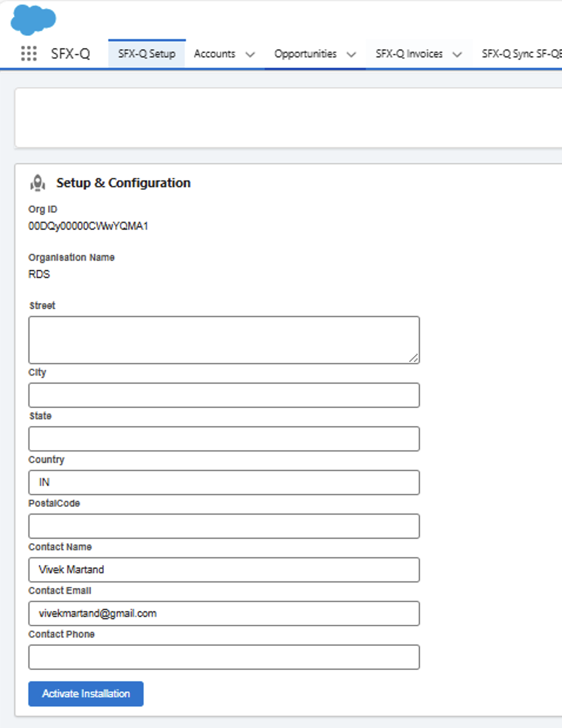The height and width of the screenshot is (728, 562).
Task: Click the Street textarea resize handle
Action: pos(413,358)
